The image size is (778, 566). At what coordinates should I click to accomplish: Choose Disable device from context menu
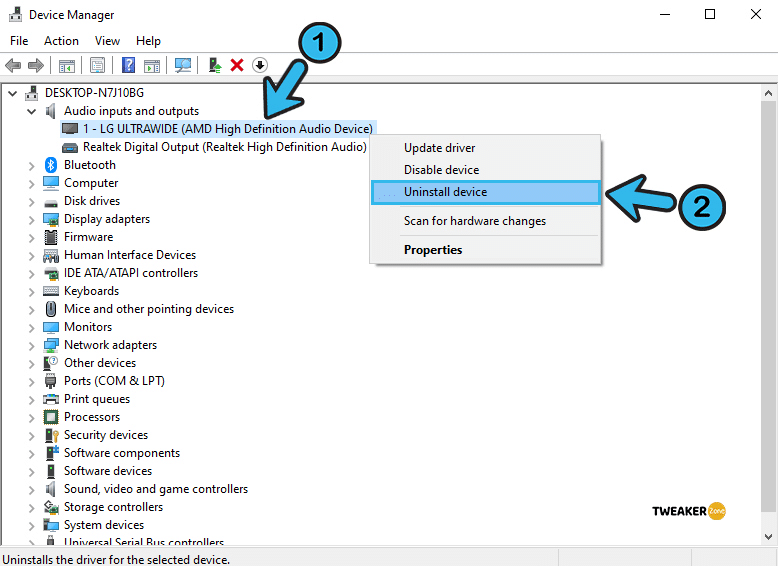[x=486, y=170]
